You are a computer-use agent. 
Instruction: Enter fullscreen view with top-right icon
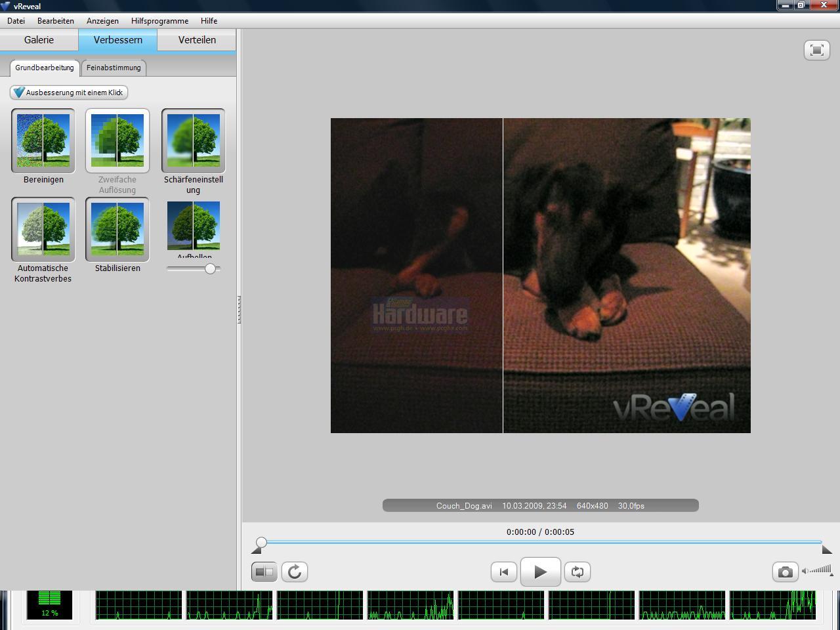click(x=817, y=50)
